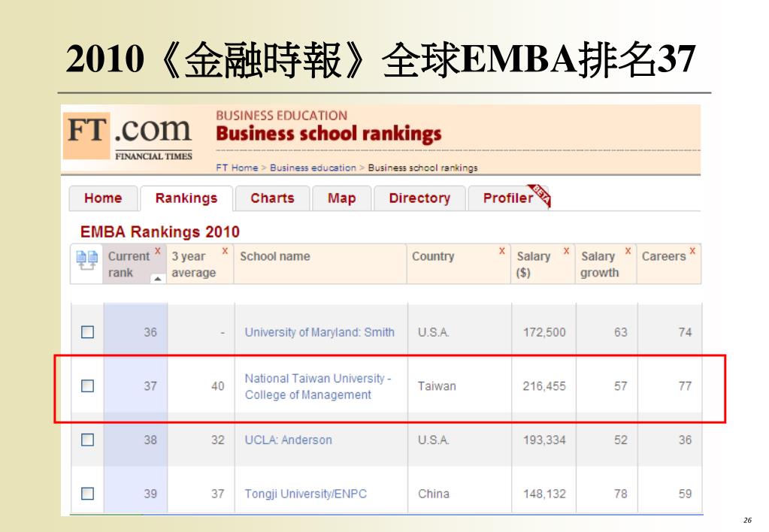Open the Home tab
Viewport: 769px width, 532px height.
(103, 198)
